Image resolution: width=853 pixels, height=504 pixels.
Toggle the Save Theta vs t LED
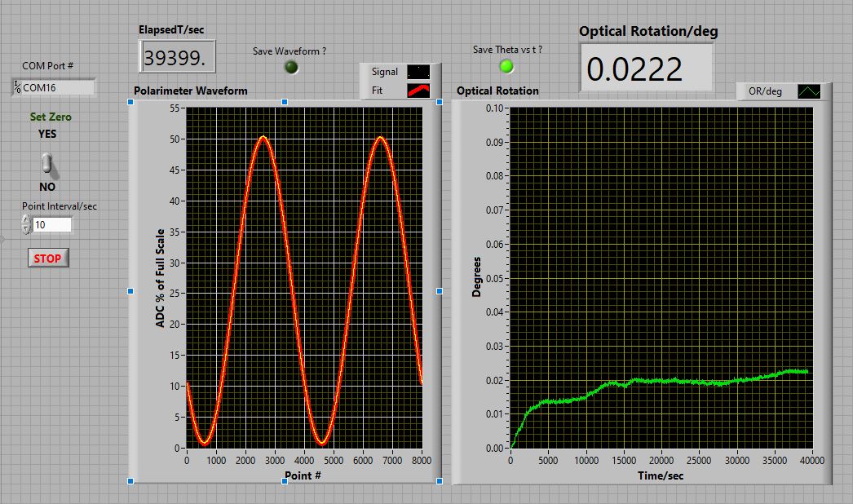point(506,66)
